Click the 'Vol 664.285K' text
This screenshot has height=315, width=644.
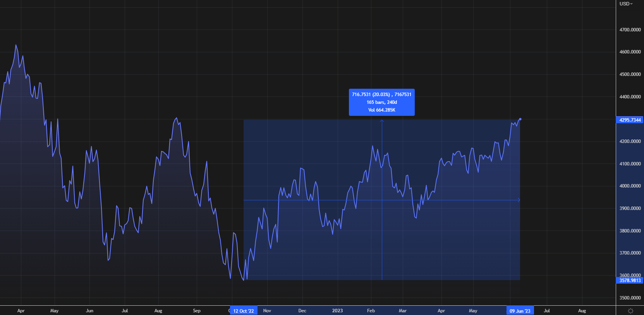(x=382, y=110)
